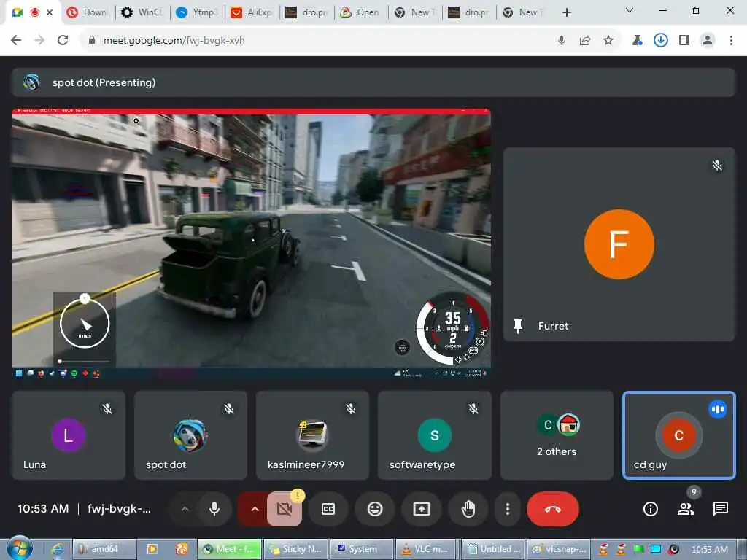This screenshot has width=747, height=560.
Task: Switch to the Down tab
Action: [87, 12]
